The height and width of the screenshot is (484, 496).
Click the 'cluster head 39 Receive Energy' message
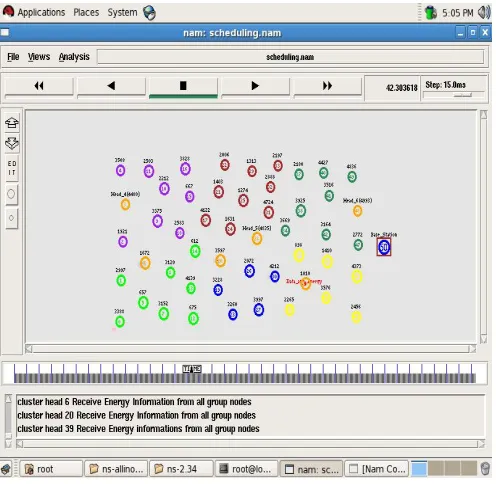[x=138, y=429]
